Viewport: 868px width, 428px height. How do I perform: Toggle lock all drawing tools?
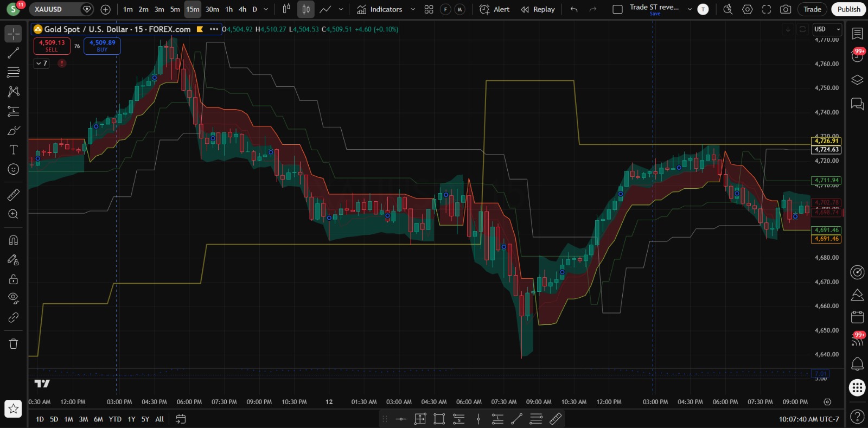tap(14, 279)
